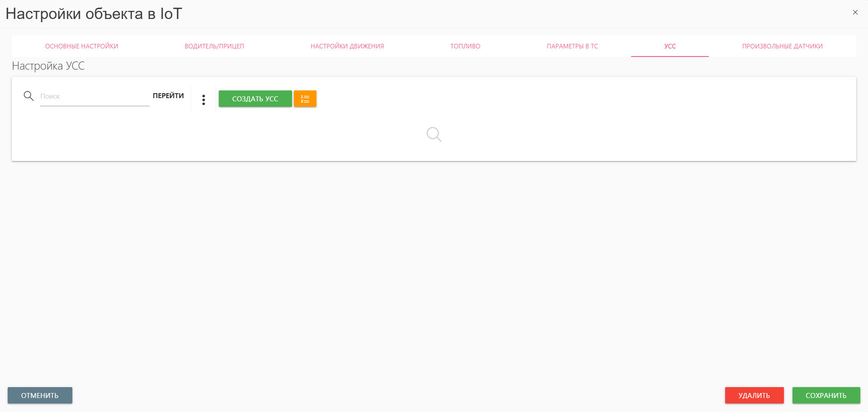Click the red Удалить button
Image resolution: width=868 pixels, height=412 pixels.
coord(754,395)
